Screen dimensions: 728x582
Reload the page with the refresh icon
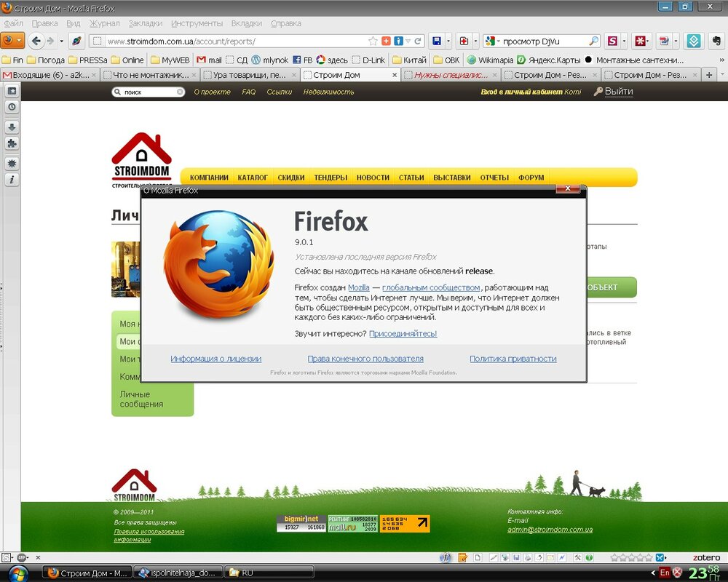point(418,41)
